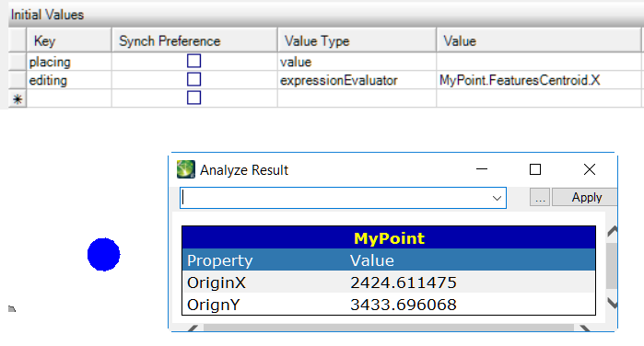Viewport: 644px width, 346px height.
Task: Click the results vertical scrollbar thumb
Action: coord(612,266)
